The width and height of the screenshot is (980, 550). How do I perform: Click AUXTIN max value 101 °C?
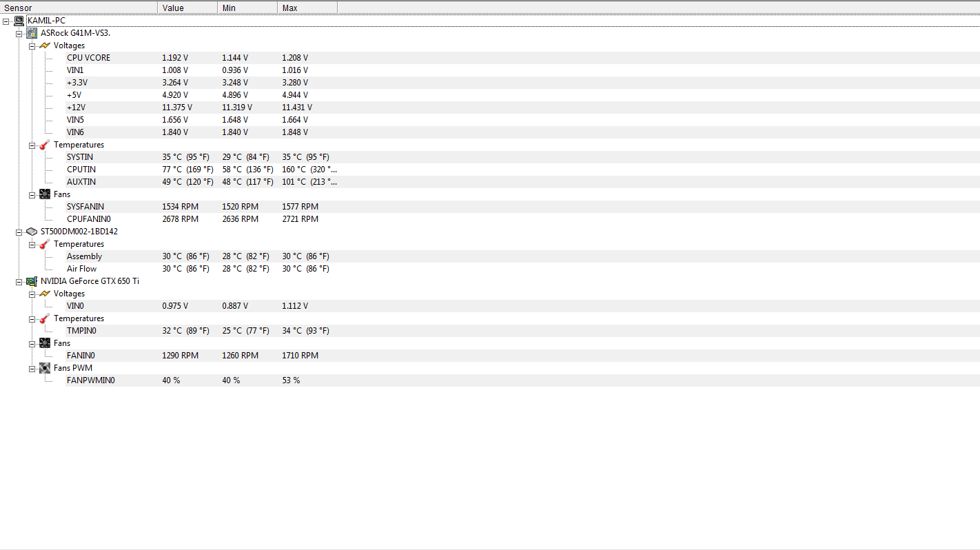[x=309, y=182]
